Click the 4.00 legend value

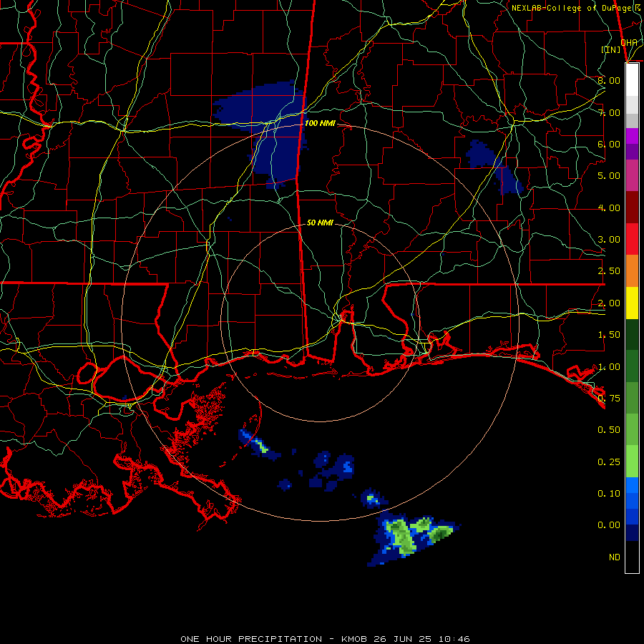pyautogui.click(x=609, y=208)
